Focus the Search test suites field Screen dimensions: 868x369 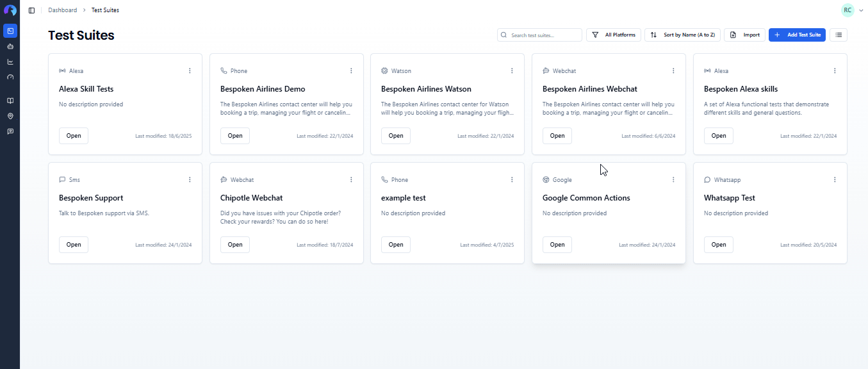(x=539, y=35)
